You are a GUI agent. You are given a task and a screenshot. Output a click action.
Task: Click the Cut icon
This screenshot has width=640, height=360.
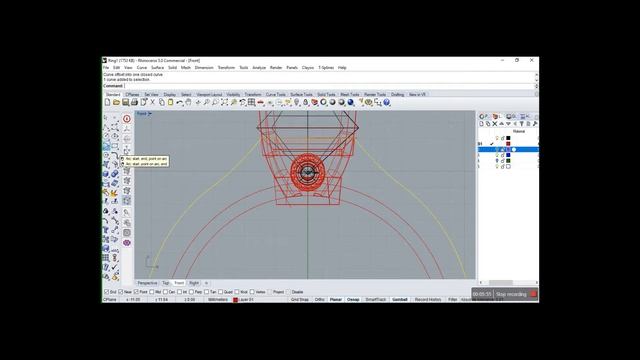pos(153,102)
